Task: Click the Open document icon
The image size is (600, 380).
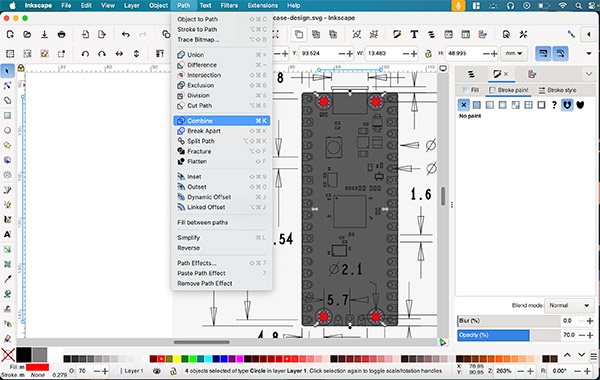Action: [x=27, y=34]
